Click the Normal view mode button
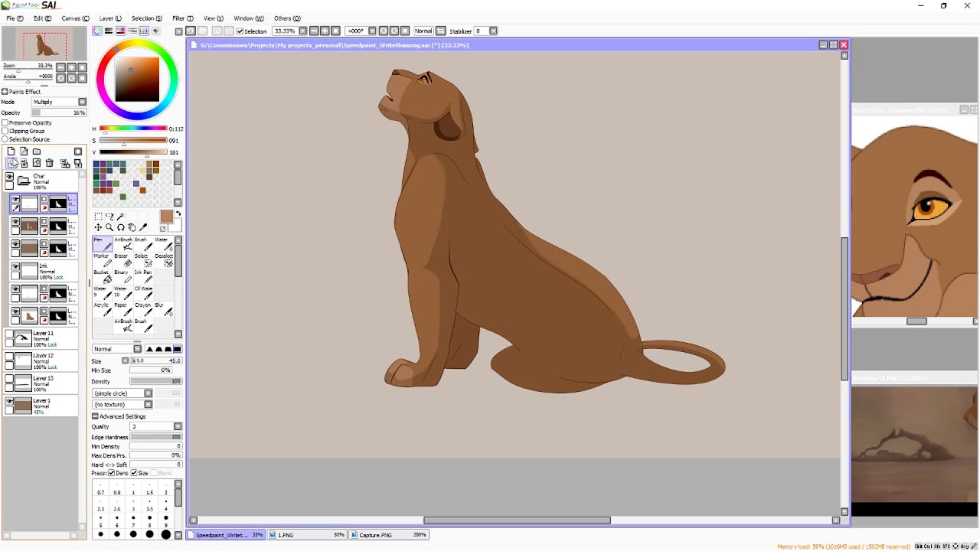Image resolution: width=980 pixels, height=551 pixels. click(423, 31)
